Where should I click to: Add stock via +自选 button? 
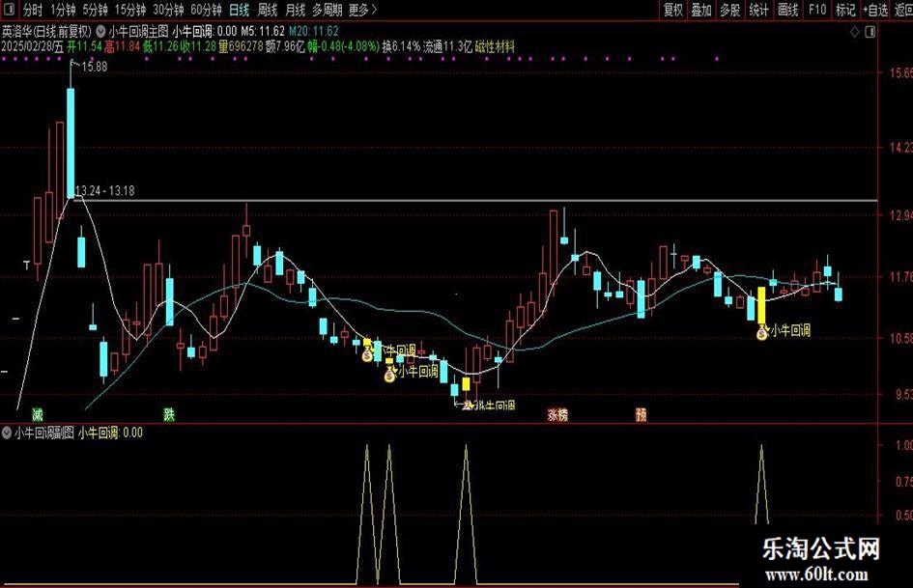click(875, 10)
